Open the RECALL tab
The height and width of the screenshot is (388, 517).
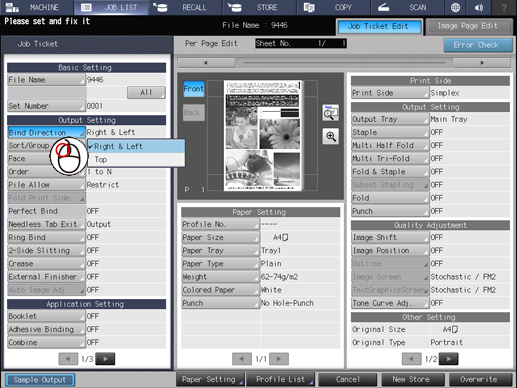coord(186,7)
